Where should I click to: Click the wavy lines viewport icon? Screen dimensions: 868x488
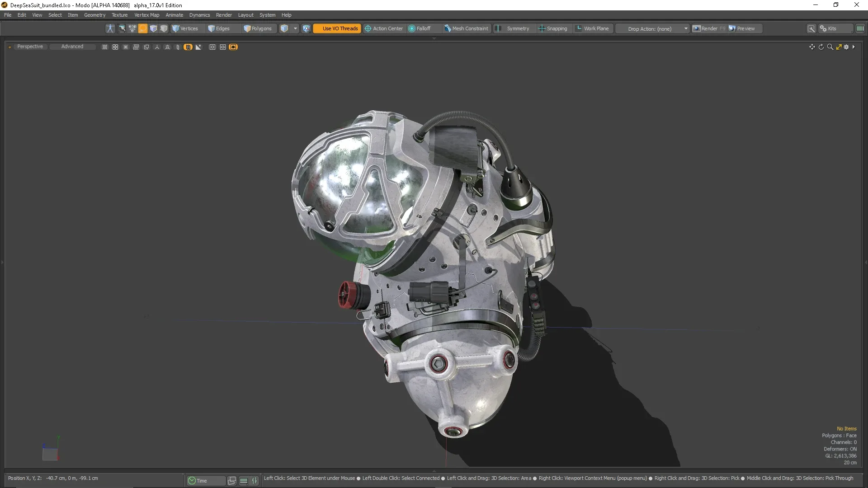coord(136,47)
